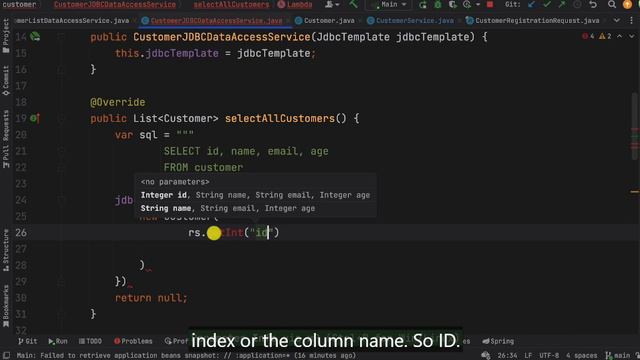Click the Git Show History clock icon
The height and width of the screenshot is (360, 640).
(577, 4)
